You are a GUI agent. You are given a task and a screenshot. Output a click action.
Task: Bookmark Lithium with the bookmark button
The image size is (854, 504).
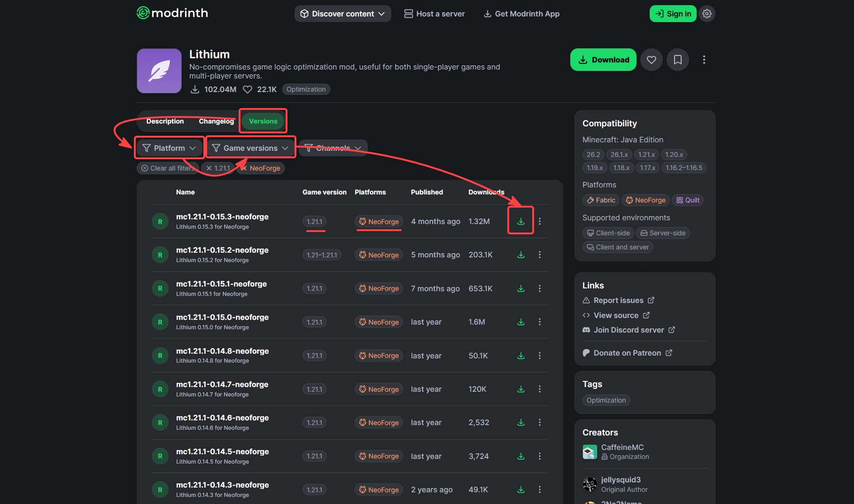tap(678, 60)
